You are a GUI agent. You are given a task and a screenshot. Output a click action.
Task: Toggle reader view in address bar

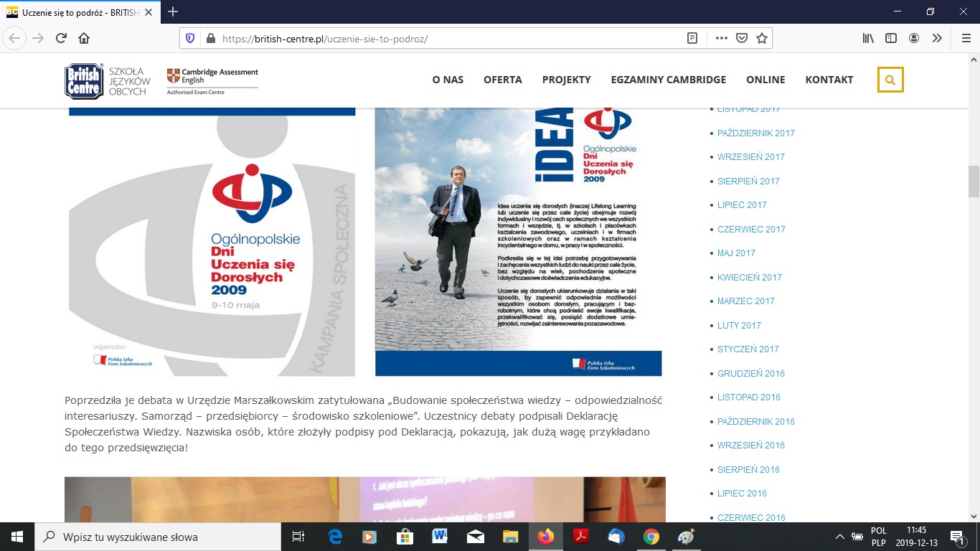click(692, 38)
